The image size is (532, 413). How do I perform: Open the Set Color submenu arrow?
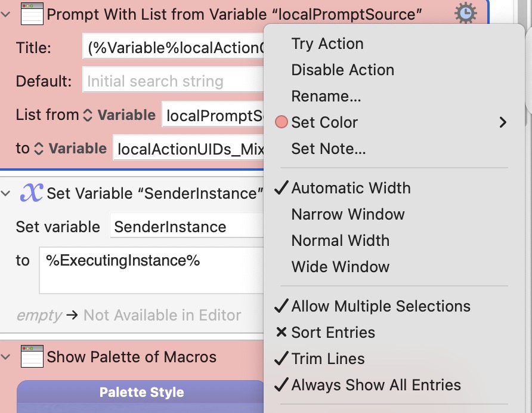503,122
